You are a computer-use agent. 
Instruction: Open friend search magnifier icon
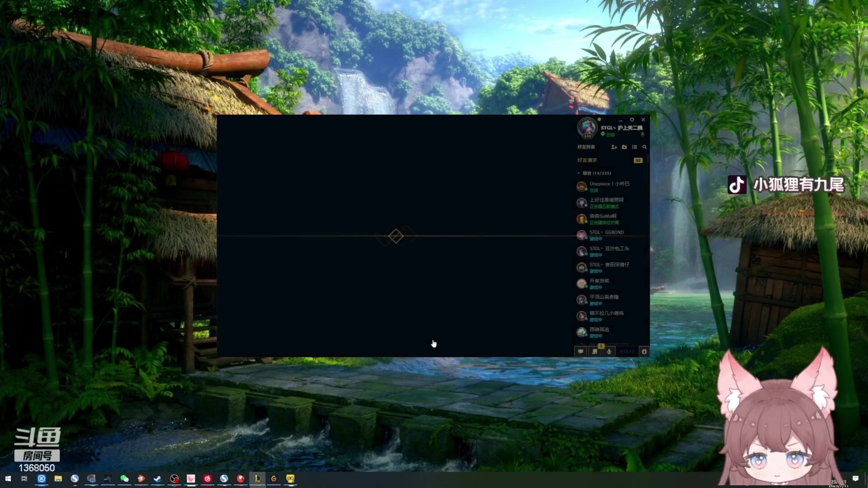[x=645, y=147]
